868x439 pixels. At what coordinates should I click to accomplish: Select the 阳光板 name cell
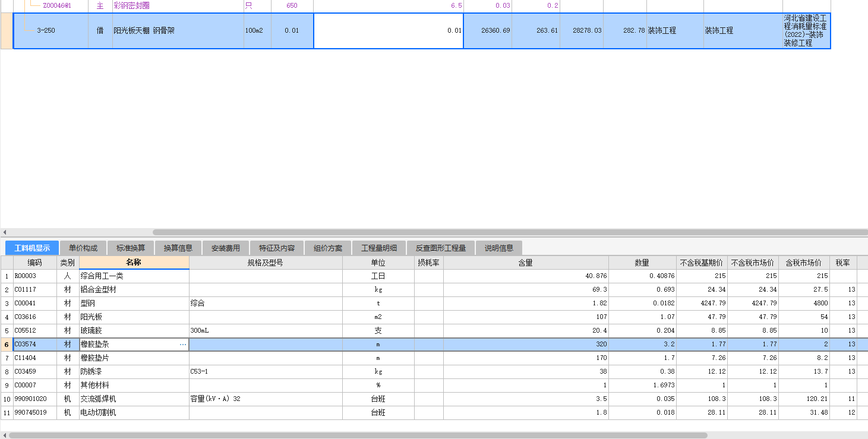point(134,317)
